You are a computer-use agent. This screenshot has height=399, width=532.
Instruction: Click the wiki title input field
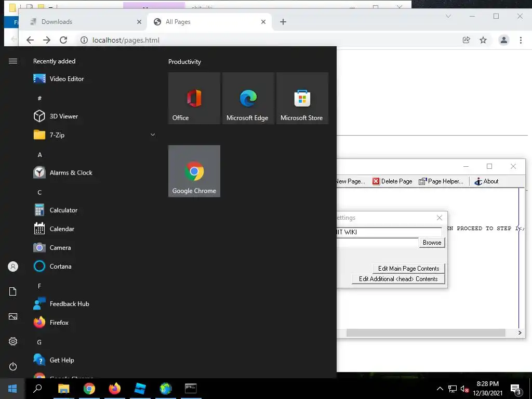click(x=389, y=232)
